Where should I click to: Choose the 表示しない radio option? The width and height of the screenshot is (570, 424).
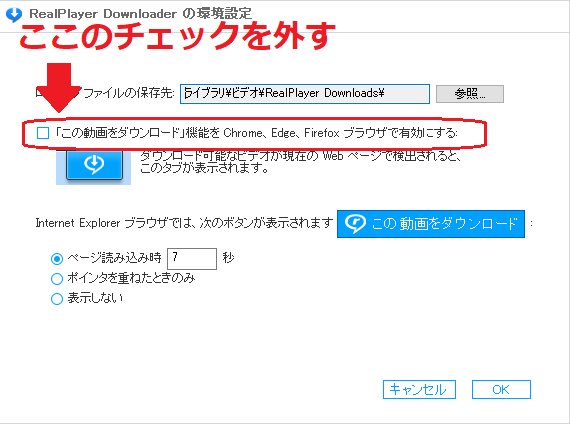[57, 299]
